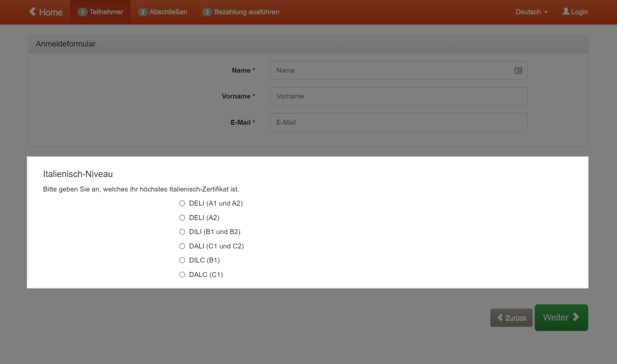617x364 pixels.
Task: Go to the Abschließen step tab
Action: coord(163,12)
